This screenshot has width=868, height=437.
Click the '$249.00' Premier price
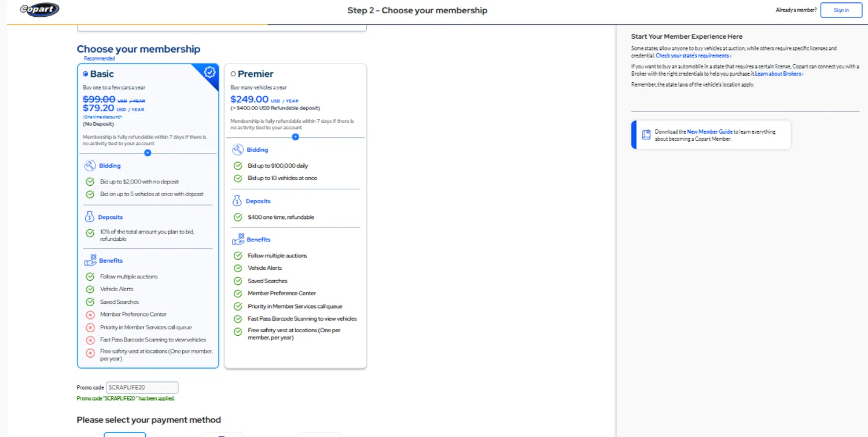pos(249,100)
